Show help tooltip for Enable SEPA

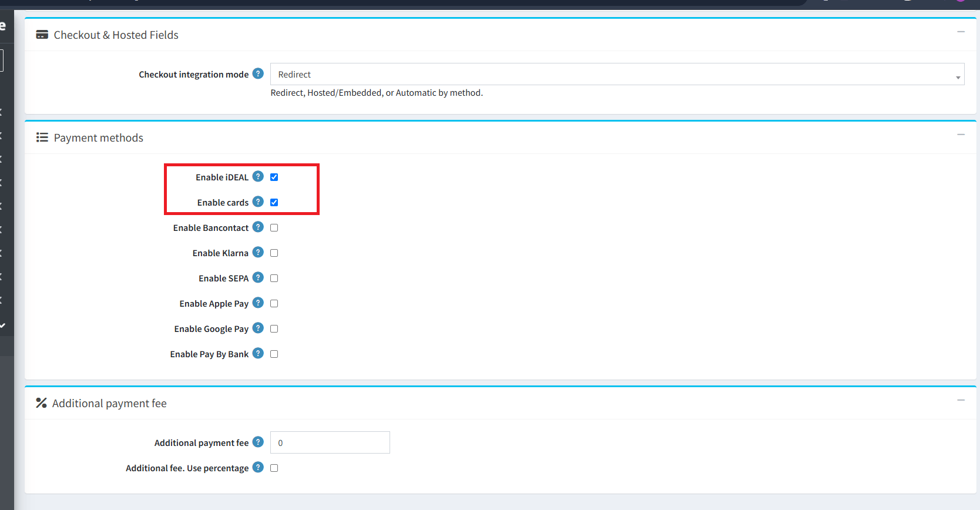(x=258, y=277)
